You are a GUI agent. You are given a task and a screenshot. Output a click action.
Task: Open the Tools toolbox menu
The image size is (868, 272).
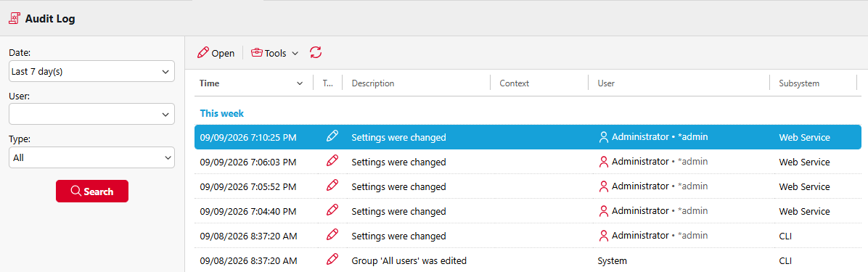pos(274,53)
